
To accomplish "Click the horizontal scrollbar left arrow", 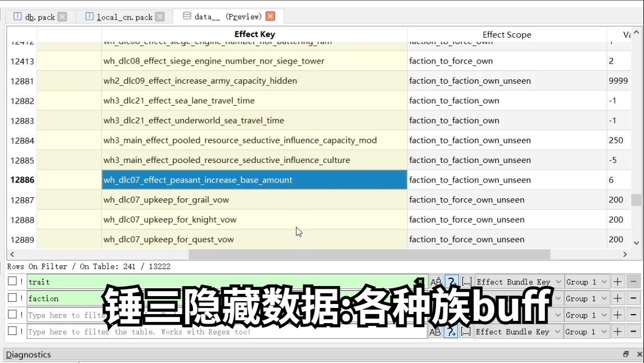I will pos(12,255).
